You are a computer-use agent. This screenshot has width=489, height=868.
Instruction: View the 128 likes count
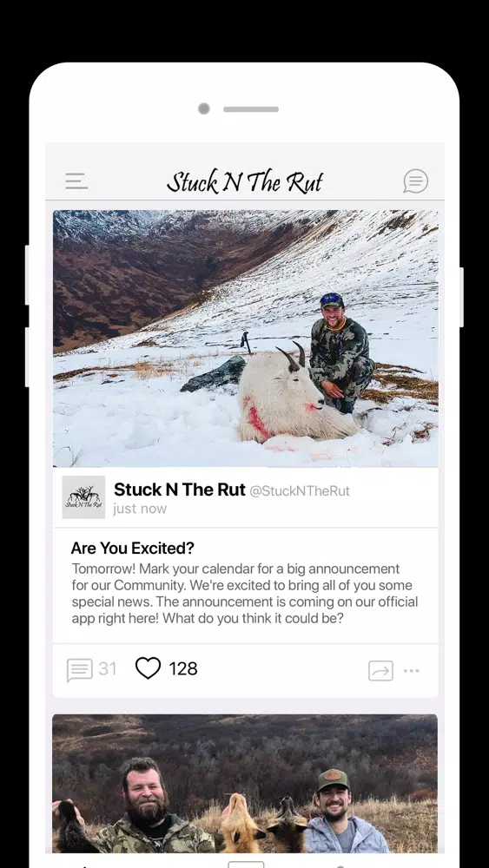click(183, 668)
